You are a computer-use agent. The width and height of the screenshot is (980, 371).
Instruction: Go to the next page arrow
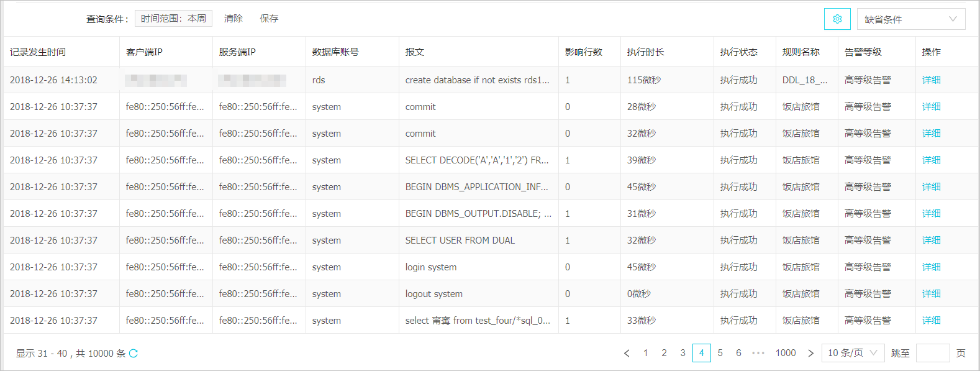tap(810, 353)
